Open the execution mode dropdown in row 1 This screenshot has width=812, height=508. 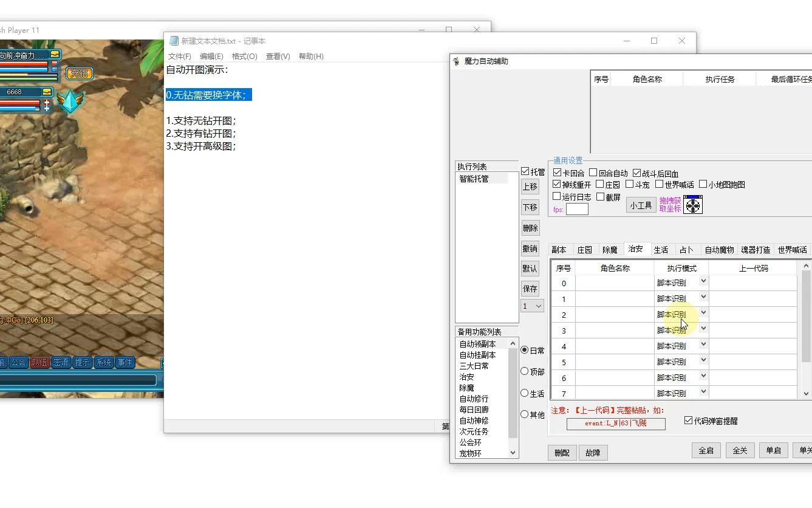[703, 297]
